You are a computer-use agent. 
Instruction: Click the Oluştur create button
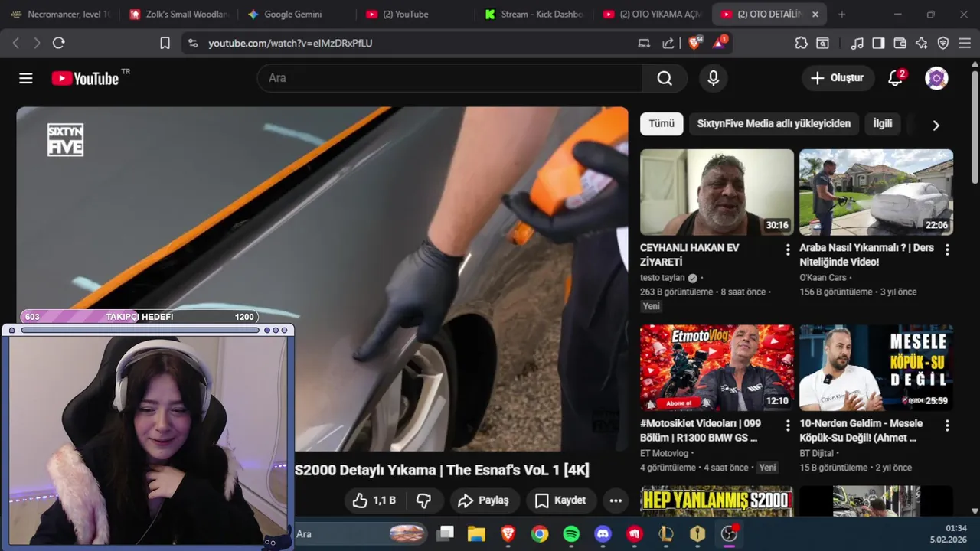pyautogui.click(x=838, y=78)
